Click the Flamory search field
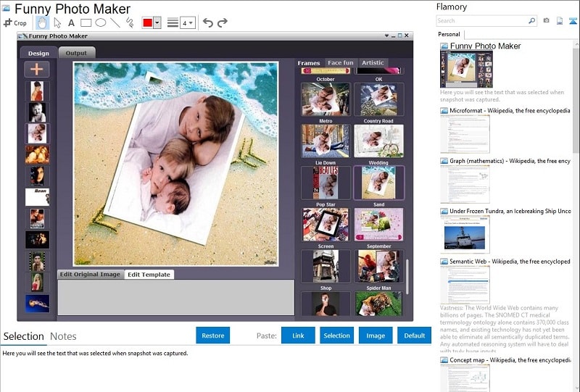This screenshot has height=392, width=580. [482, 21]
